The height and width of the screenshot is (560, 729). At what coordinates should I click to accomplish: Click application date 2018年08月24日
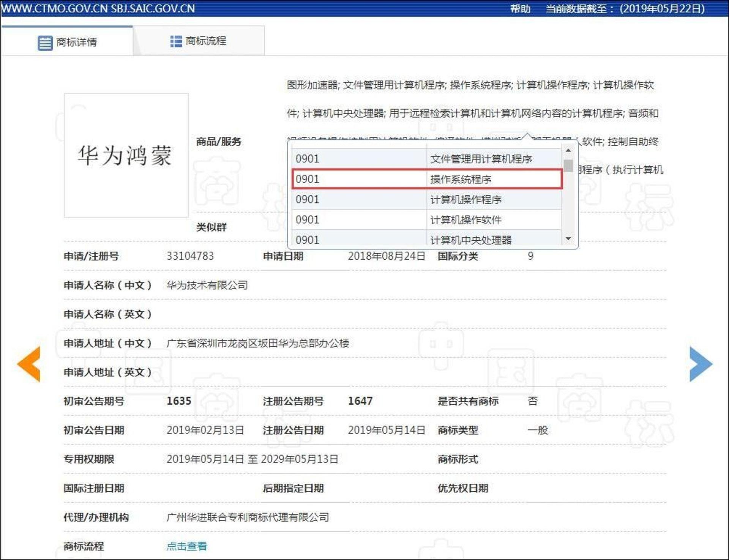[387, 256]
